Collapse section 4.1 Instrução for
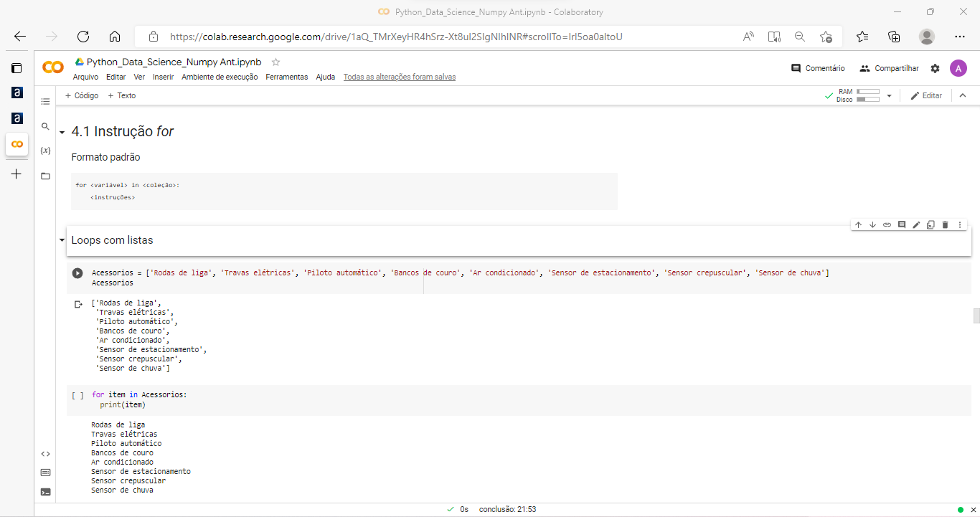Image resolution: width=980 pixels, height=517 pixels. [x=62, y=133]
